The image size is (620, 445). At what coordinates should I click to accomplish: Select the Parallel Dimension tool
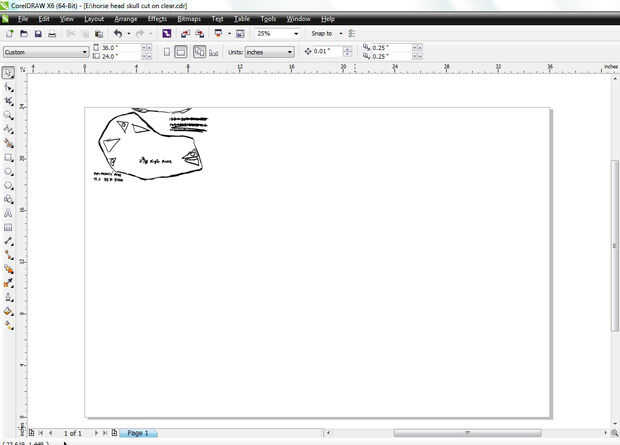[x=8, y=241]
